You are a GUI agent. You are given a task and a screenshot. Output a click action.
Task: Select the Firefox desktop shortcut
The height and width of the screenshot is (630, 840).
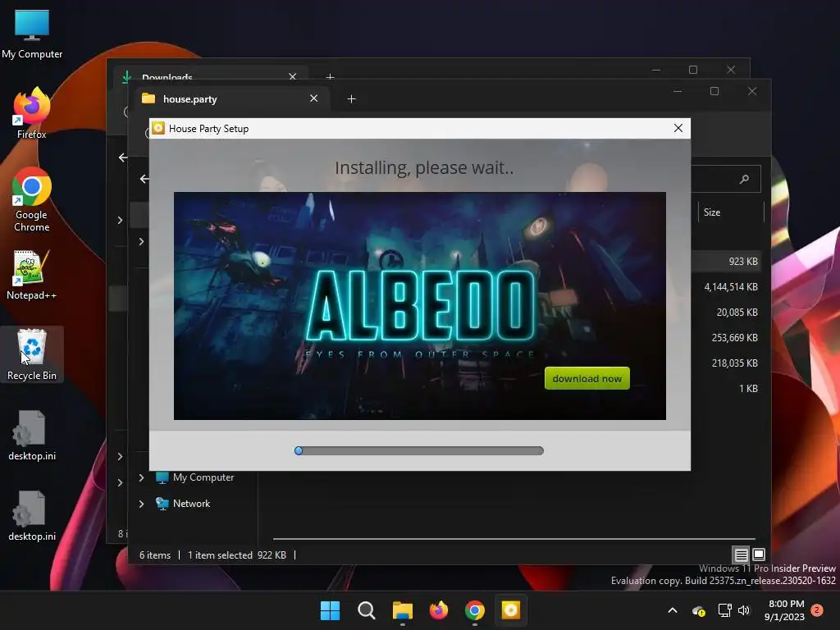pyautogui.click(x=32, y=113)
